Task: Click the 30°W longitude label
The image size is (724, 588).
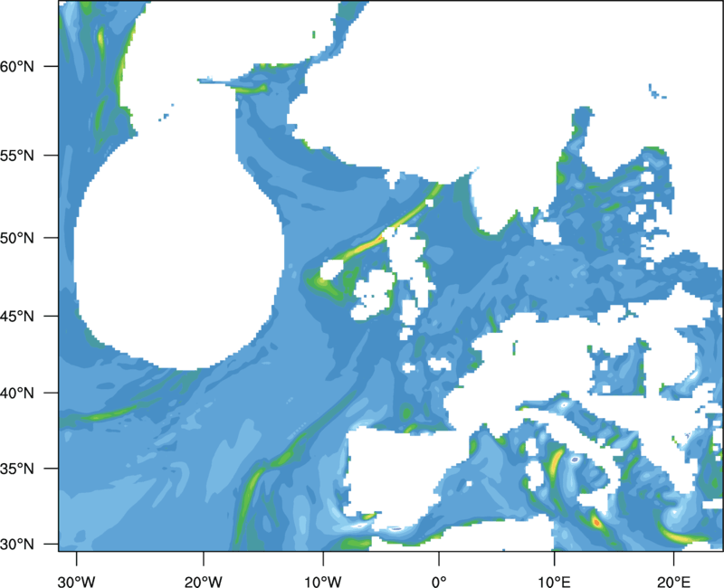Action: (x=77, y=581)
